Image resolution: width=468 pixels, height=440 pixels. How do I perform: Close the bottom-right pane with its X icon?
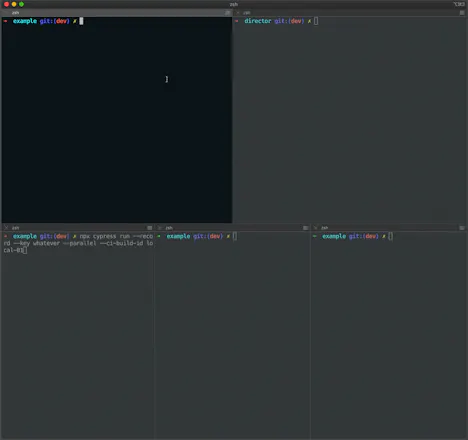click(315, 228)
